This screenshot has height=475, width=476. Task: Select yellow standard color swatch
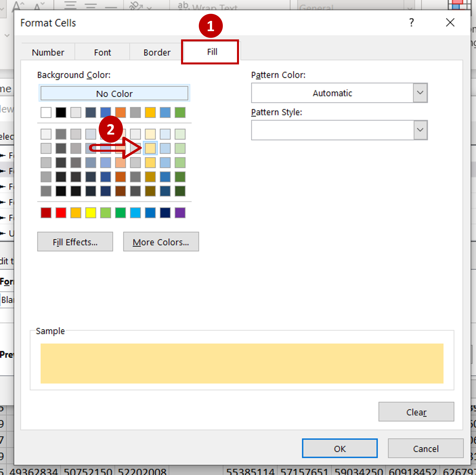coord(91,213)
